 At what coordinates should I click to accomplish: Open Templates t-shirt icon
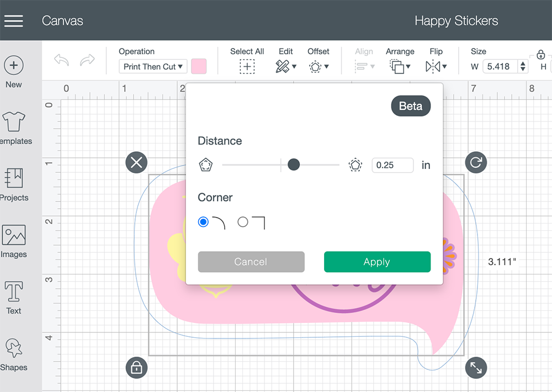[x=14, y=121]
